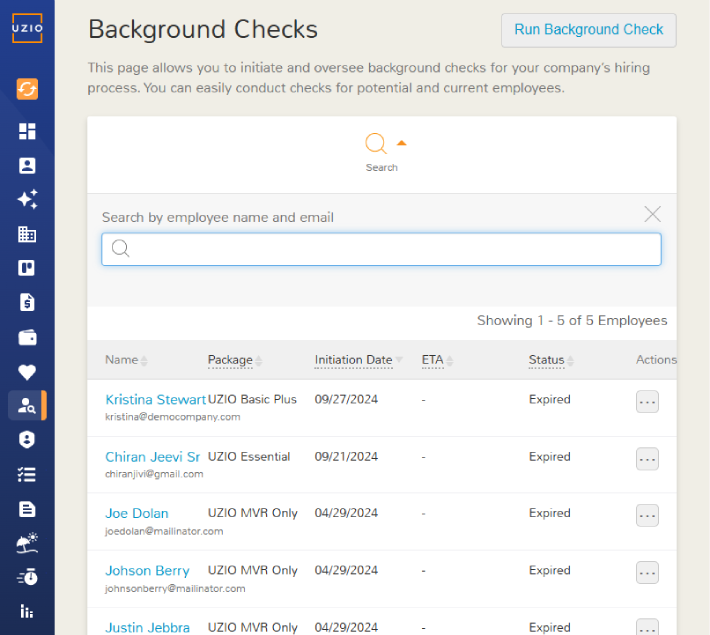Open the document page icon in the sidebar
710x635 pixels.
[x=27, y=509]
